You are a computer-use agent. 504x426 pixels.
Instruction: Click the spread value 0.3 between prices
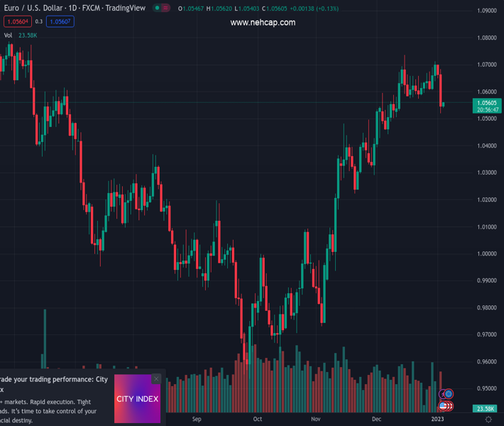[39, 21]
